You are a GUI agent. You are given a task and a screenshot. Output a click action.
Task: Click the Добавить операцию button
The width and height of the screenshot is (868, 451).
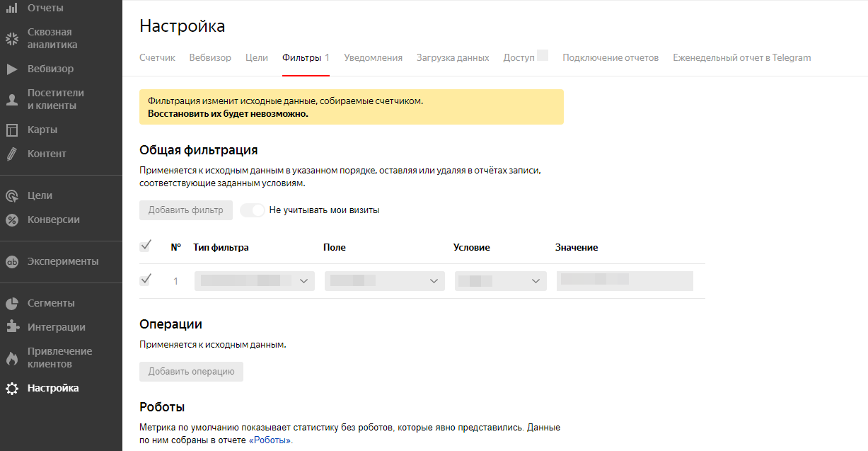tap(191, 372)
